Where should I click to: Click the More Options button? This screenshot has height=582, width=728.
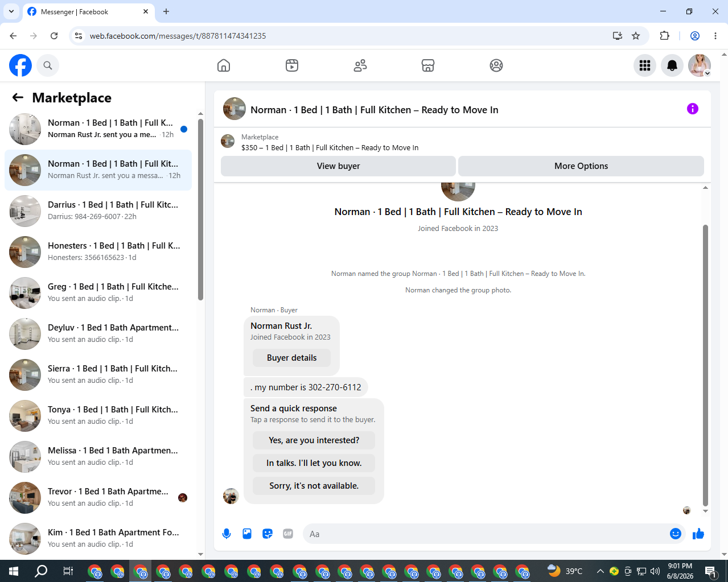[x=581, y=166]
